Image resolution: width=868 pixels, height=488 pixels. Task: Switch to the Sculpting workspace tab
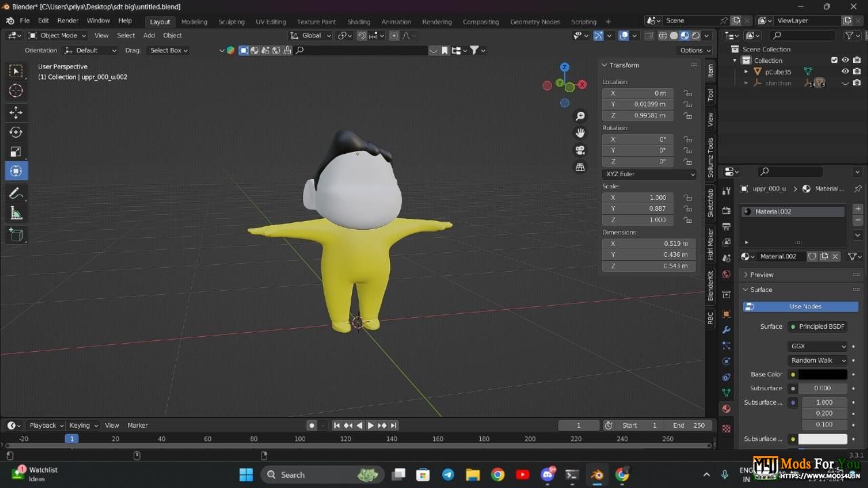pos(231,22)
